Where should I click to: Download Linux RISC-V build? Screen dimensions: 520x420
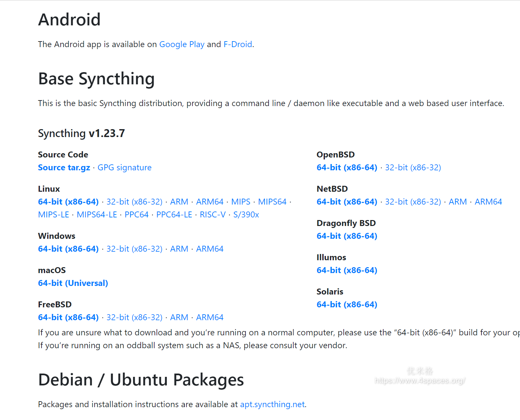pyautogui.click(x=213, y=215)
